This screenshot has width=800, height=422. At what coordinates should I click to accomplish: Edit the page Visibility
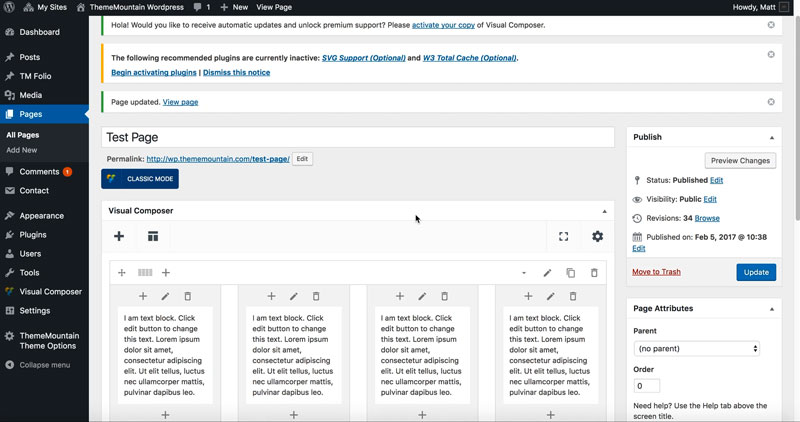click(x=710, y=199)
